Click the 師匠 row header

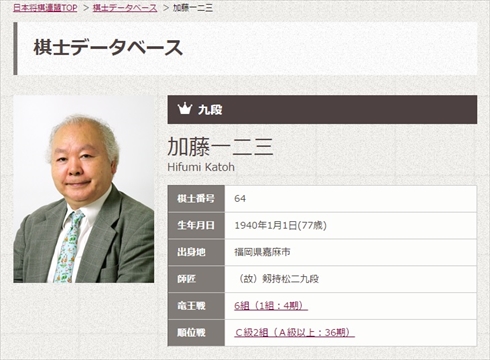coord(196,279)
